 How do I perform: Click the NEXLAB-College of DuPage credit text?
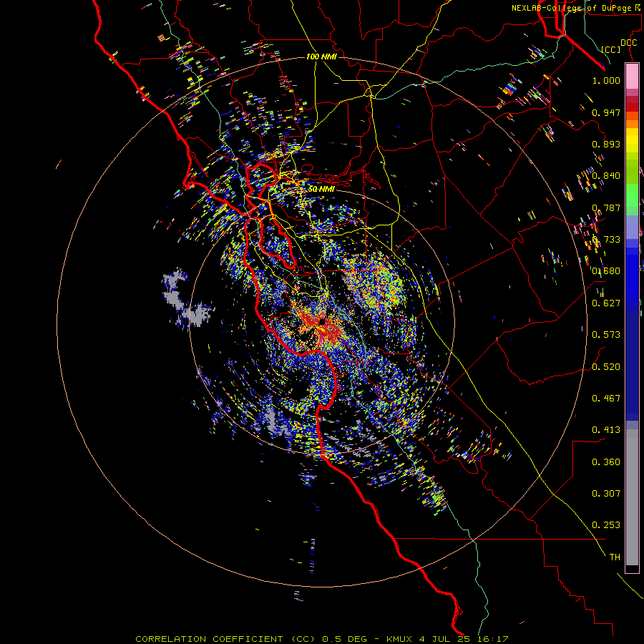point(576,8)
